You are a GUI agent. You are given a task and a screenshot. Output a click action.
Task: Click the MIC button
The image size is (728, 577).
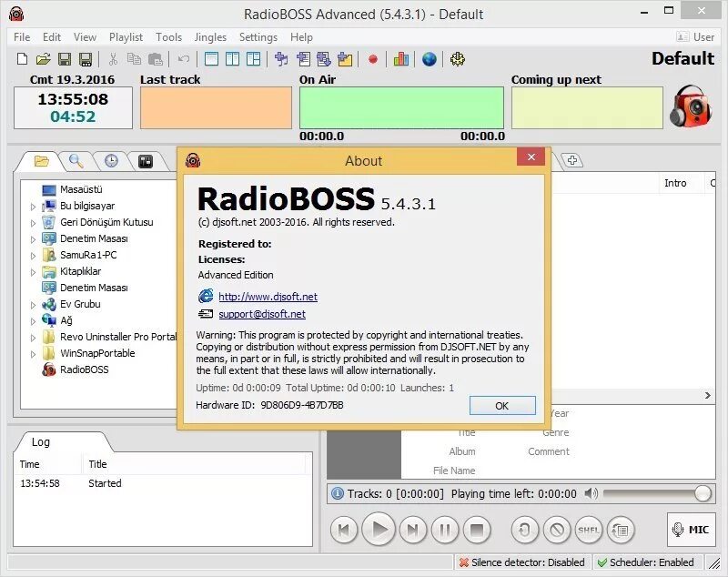pos(691,529)
